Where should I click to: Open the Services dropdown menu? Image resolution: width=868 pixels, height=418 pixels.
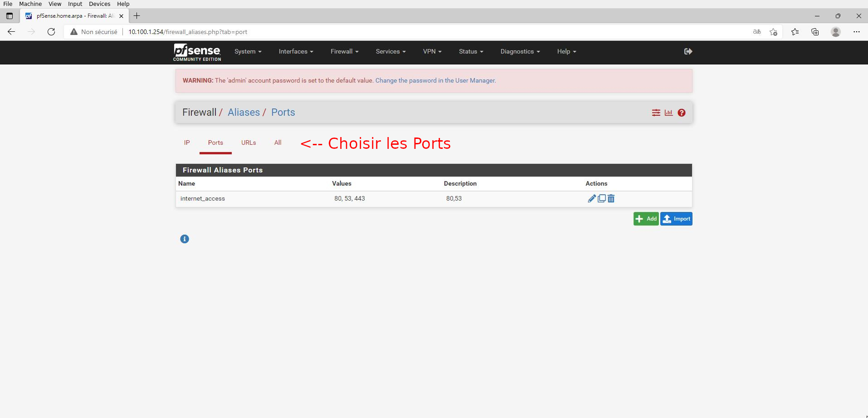click(390, 51)
